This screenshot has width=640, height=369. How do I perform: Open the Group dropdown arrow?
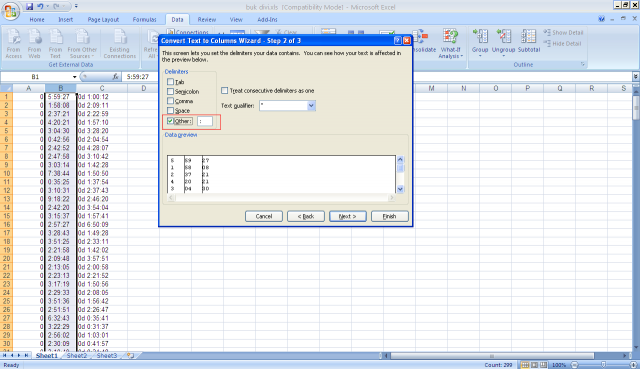point(480,56)
